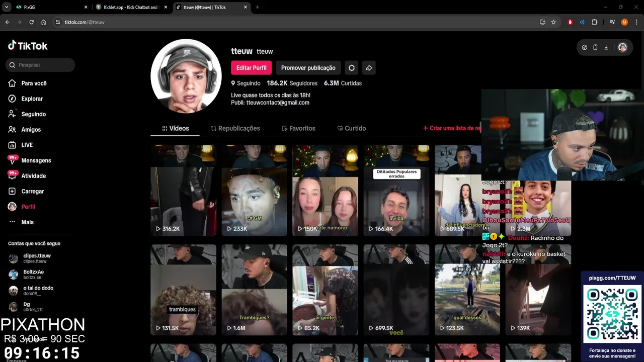
Task: Go to Seguindo in the sidebar
Action: click(27, 114)
